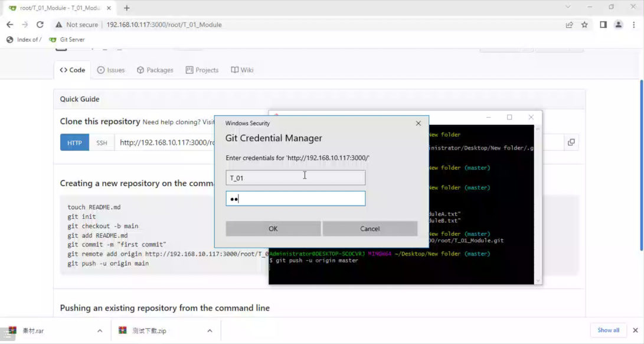Open a new browser tab
Image resolution: width=644 pixels, height=344 pixels.
126,8
